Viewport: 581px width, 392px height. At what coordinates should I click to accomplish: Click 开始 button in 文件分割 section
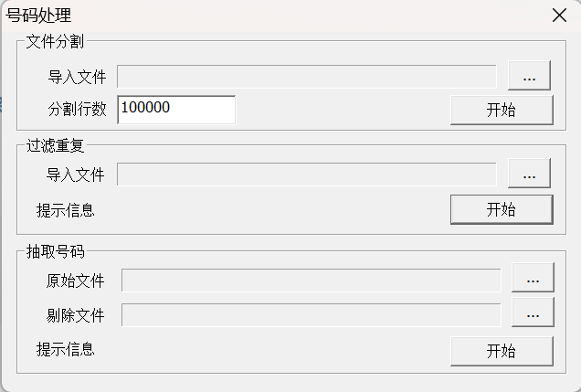pos(501,111)
